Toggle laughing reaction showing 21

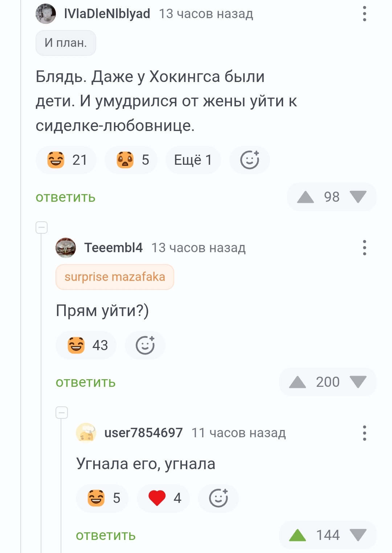[66, 160]
